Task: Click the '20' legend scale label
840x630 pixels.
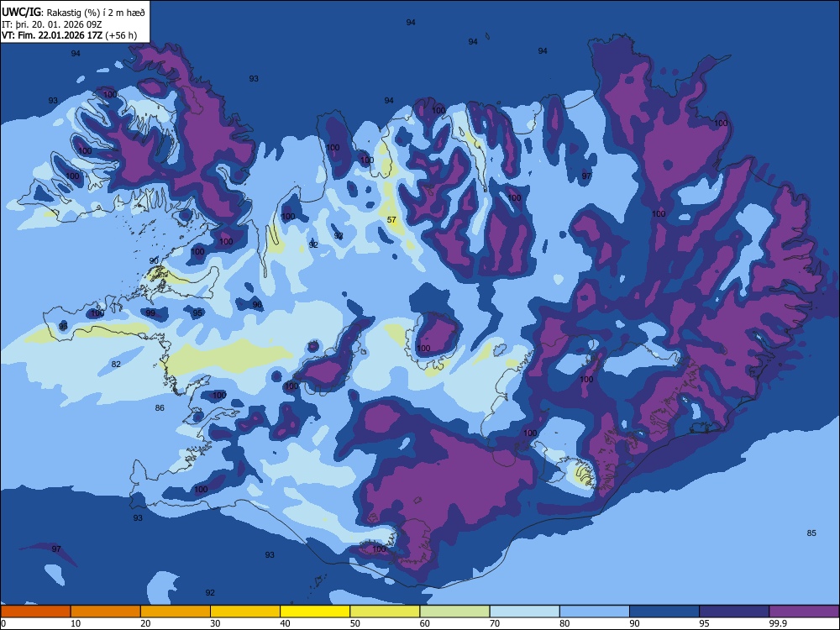Action: point(145,623)
